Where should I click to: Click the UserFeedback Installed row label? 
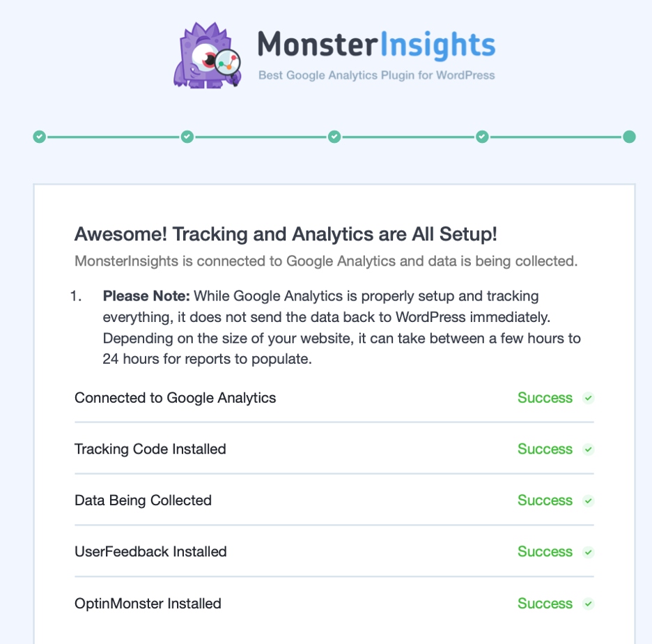[x=150, y=551]
